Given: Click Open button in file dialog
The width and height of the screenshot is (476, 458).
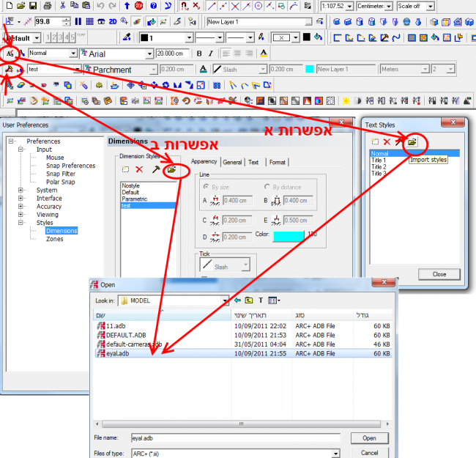Looking at the screenshot, I should click(369, 438).
